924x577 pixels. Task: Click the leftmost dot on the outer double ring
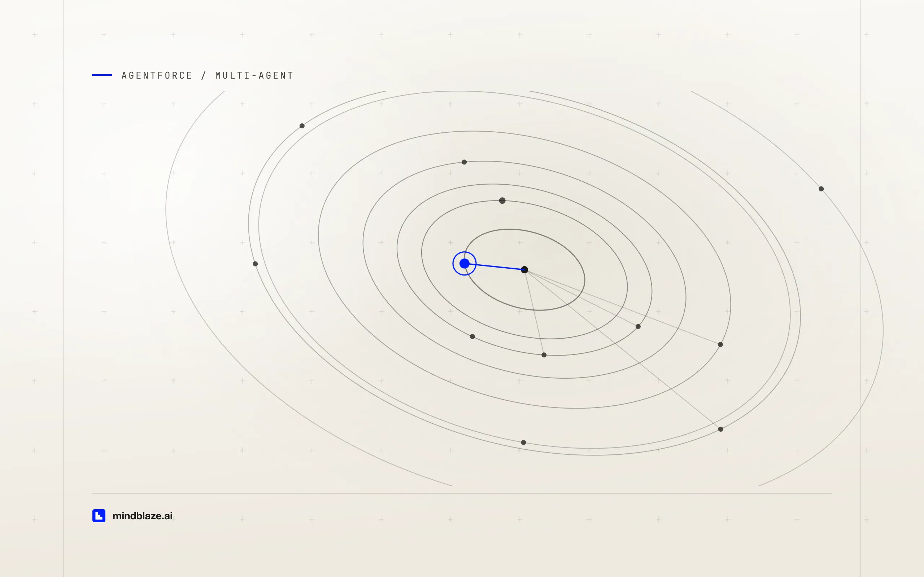click(x=256, y=264)
